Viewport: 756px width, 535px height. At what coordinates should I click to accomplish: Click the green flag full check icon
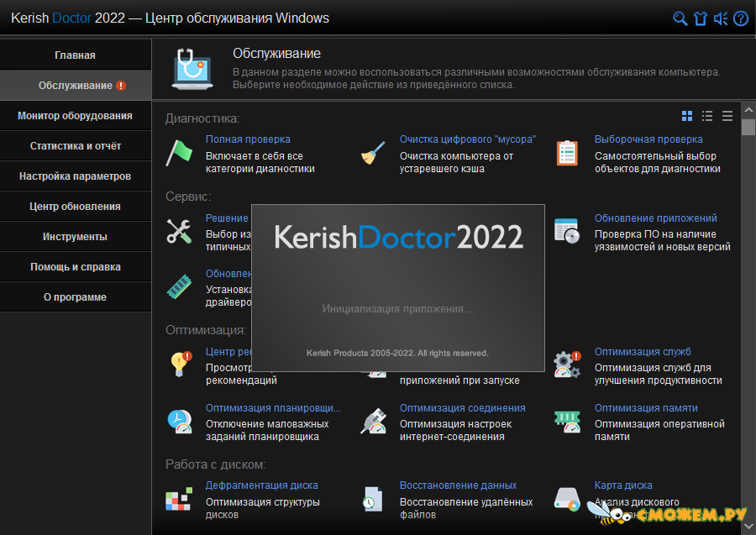[x=180, y=153]
